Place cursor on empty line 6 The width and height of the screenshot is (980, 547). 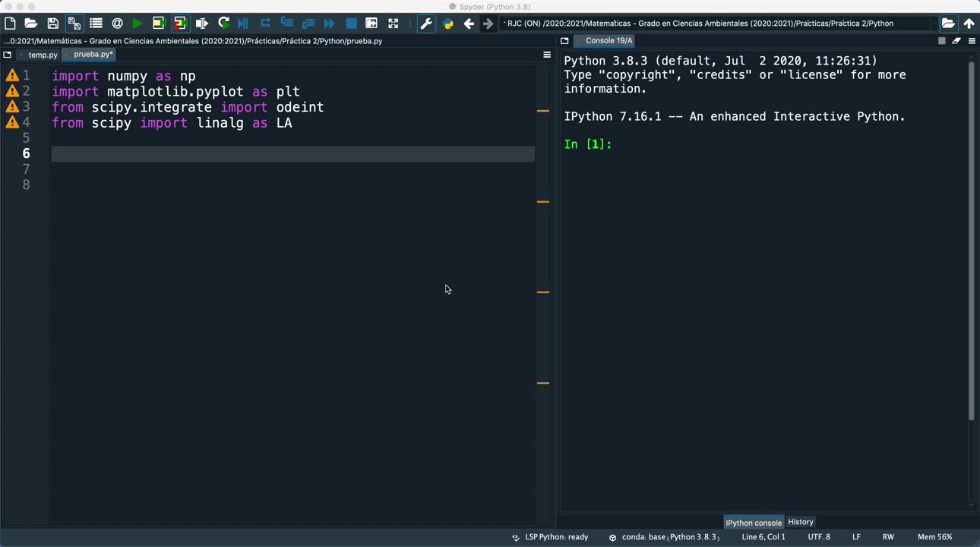(x=292, y=154)
